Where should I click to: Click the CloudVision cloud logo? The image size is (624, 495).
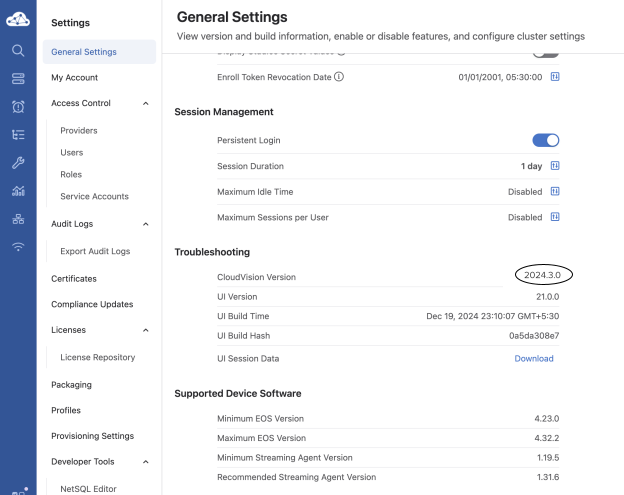(18, 19)
